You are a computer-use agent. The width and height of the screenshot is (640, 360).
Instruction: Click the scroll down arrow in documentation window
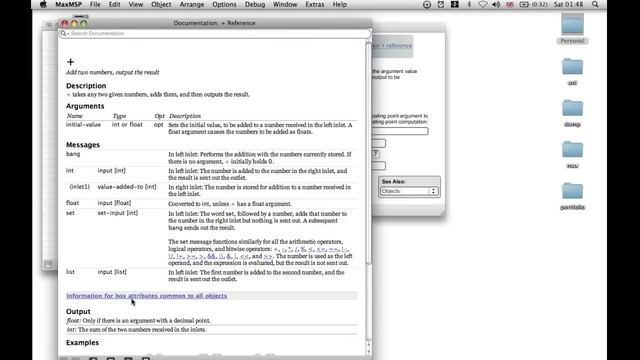click(369, 350)
